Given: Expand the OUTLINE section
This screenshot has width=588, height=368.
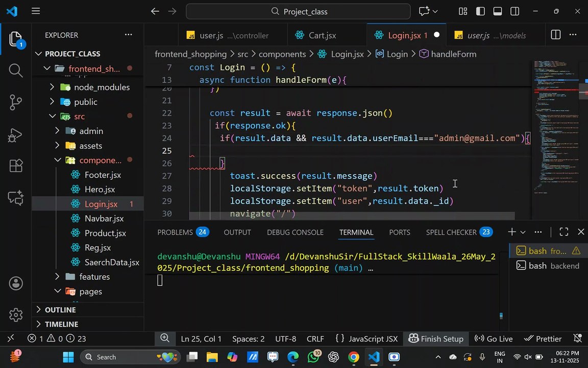Looking at the screenshot, I should coord(88,310).
